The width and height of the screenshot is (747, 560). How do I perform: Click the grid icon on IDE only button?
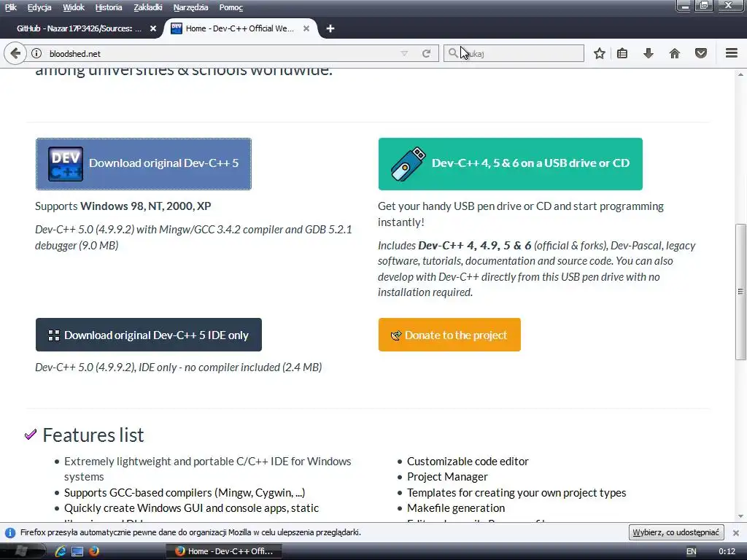(54, 335)
